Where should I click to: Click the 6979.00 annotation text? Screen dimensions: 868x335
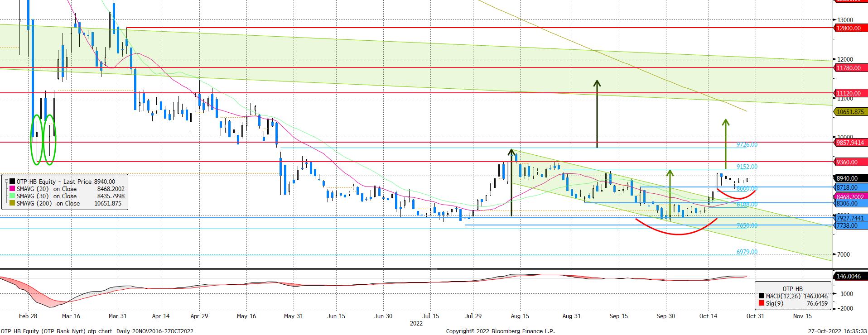tap(747, 252)
